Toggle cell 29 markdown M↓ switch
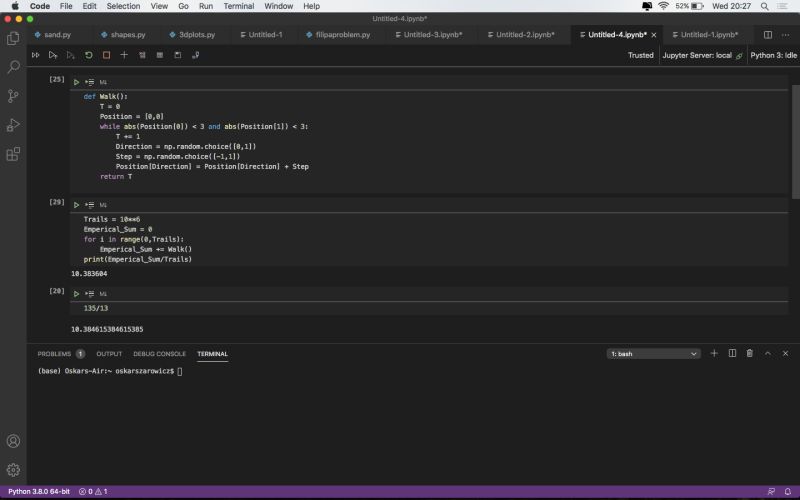The width and height of the screenshot is (800, 500). [x=103, y=205]
